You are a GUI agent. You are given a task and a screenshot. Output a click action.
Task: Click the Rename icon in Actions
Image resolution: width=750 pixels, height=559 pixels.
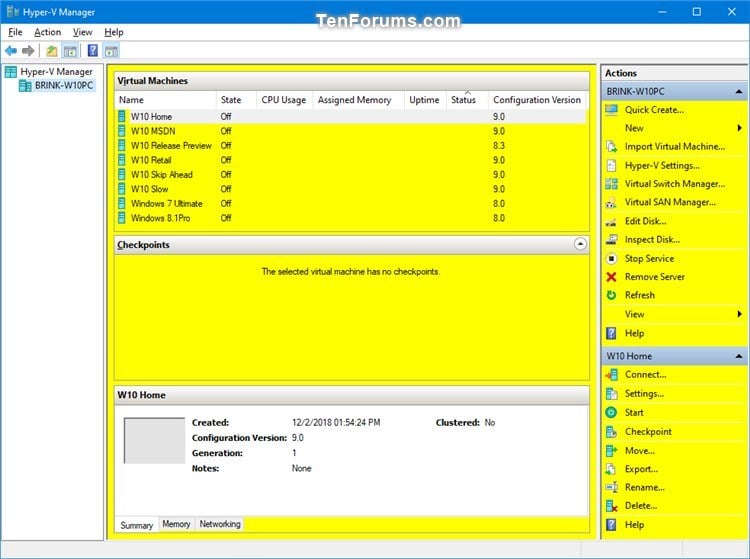pyautogui.click(x=611, y=487)
